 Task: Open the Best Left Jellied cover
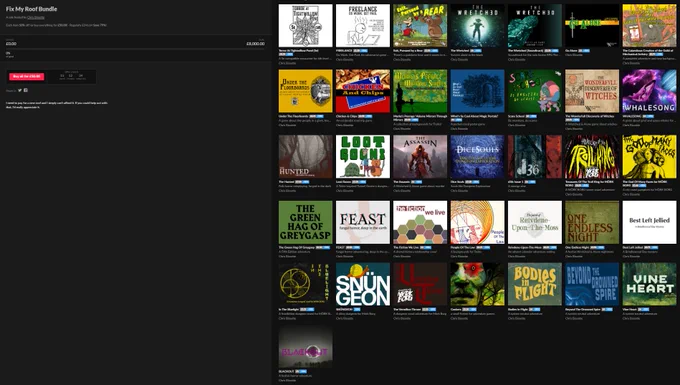pyautogui.click(x=649, y=222)
